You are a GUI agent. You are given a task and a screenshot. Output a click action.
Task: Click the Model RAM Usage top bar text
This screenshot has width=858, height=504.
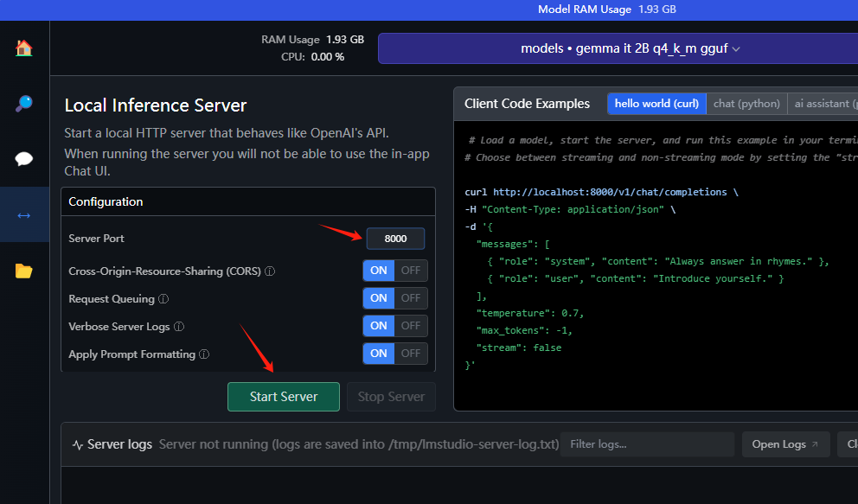click(x=607, y=10)
